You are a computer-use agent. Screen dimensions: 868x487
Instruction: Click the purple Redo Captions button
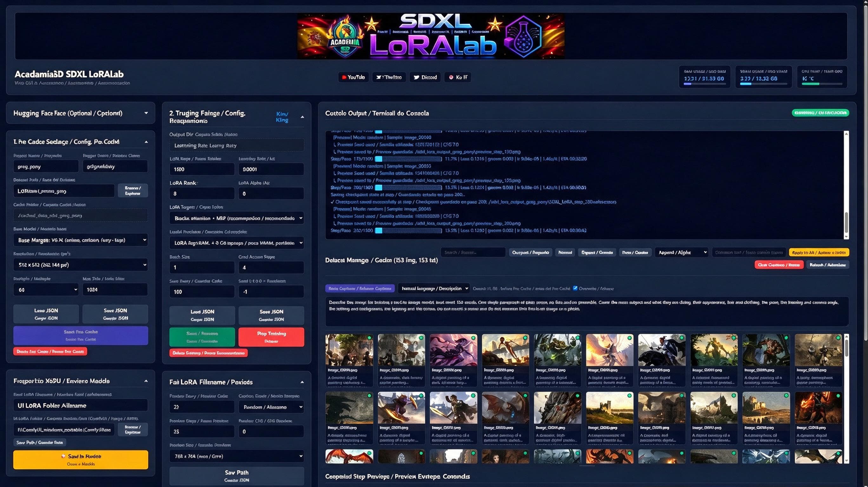360,288
